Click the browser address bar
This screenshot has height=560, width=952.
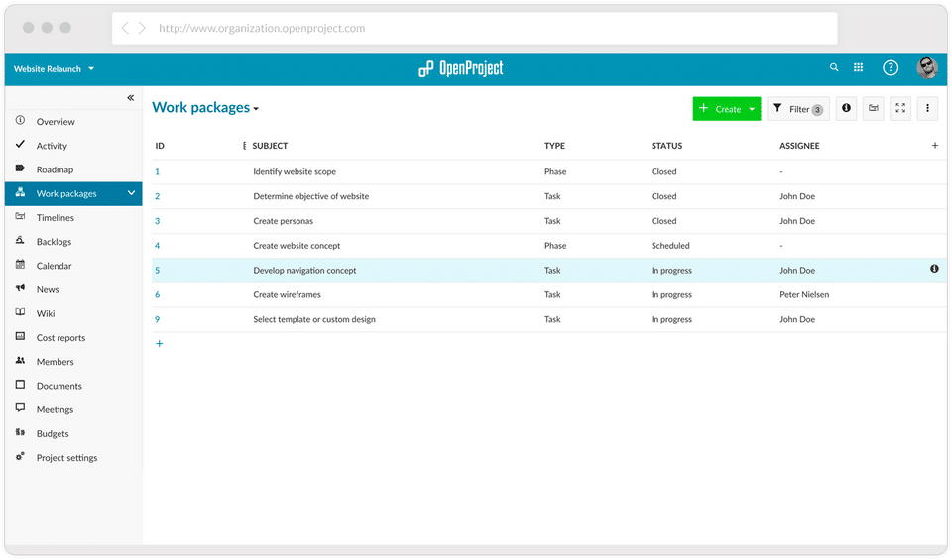474,28
